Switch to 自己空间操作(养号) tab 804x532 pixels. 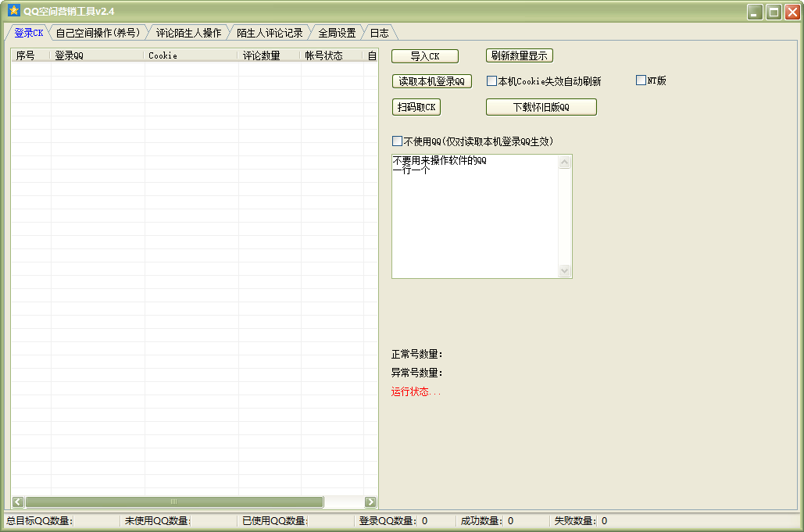(x=98, y=33)
